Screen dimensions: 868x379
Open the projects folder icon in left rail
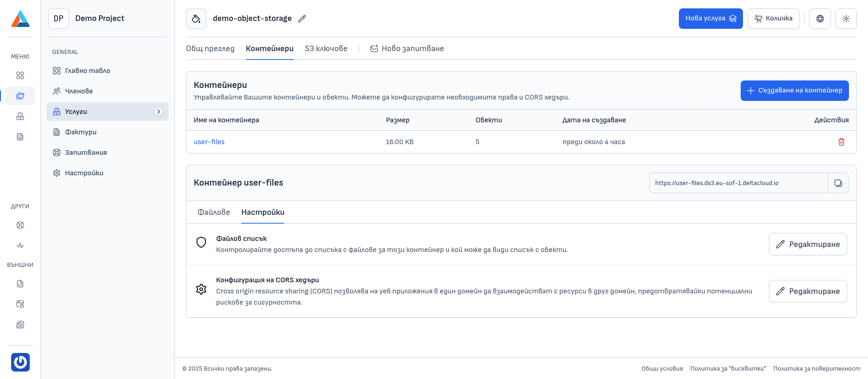click(20, 96)
